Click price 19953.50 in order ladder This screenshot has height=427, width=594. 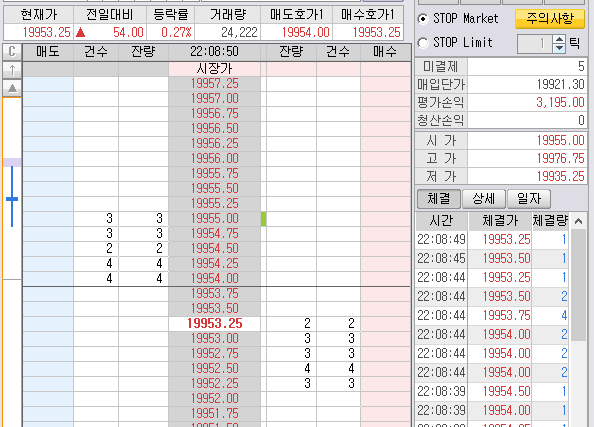click(x=214, y=309)
